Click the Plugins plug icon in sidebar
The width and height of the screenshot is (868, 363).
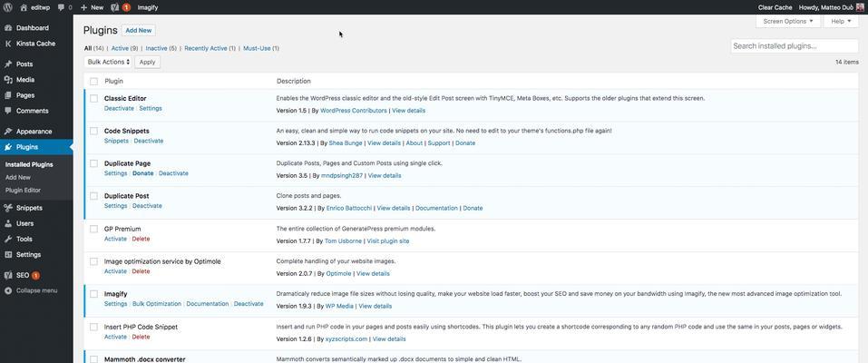pyautogui.click(x=8, y=147)
